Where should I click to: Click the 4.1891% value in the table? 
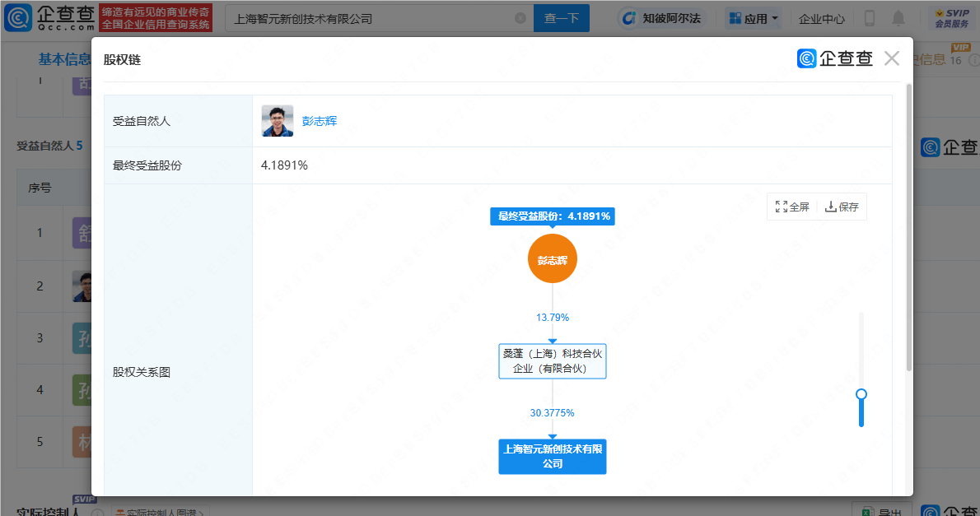pos(284,165)
